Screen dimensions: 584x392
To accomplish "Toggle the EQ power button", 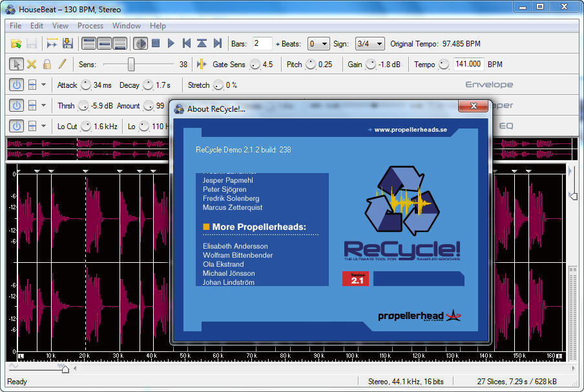I will coord(16,126).
